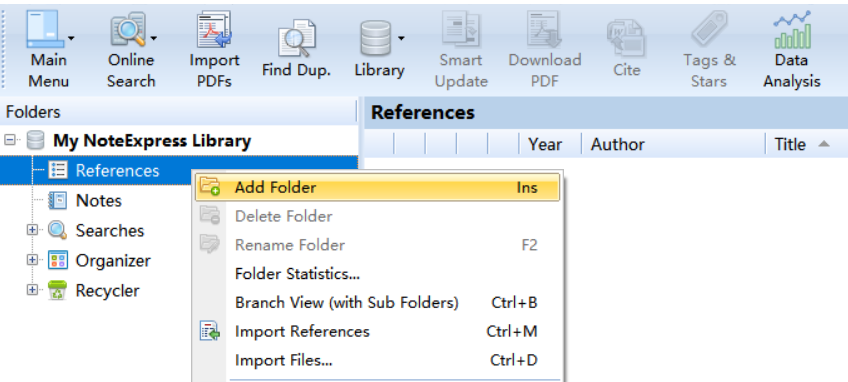Expand the Organizer tree node
The image size is (848, 382).
(32, 260)
